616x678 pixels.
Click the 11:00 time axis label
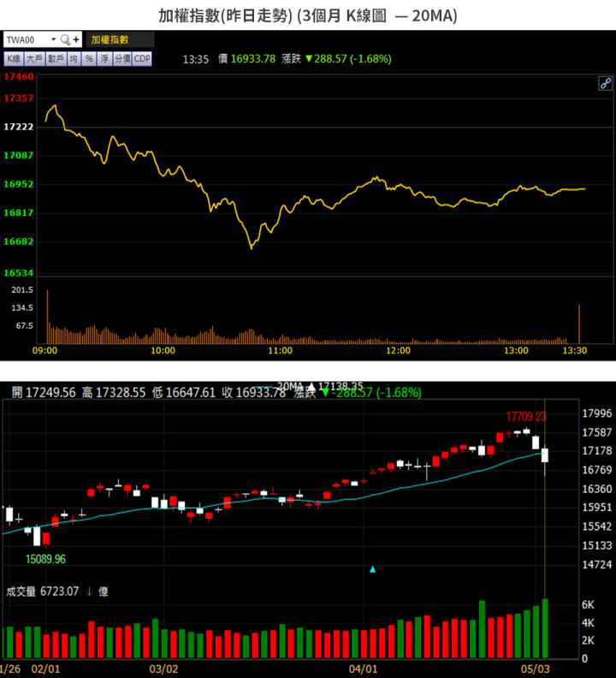pyautogui.click(x=280, y=351)
